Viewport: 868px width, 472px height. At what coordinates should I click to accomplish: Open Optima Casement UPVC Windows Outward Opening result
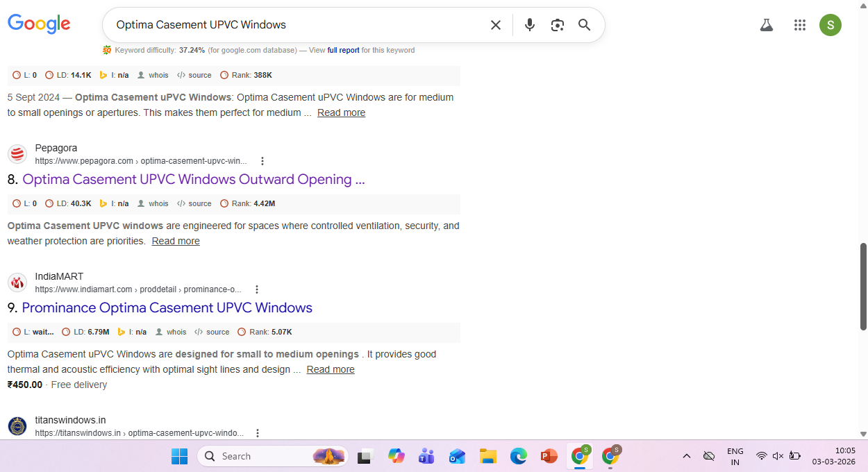(x=194, y=179)
